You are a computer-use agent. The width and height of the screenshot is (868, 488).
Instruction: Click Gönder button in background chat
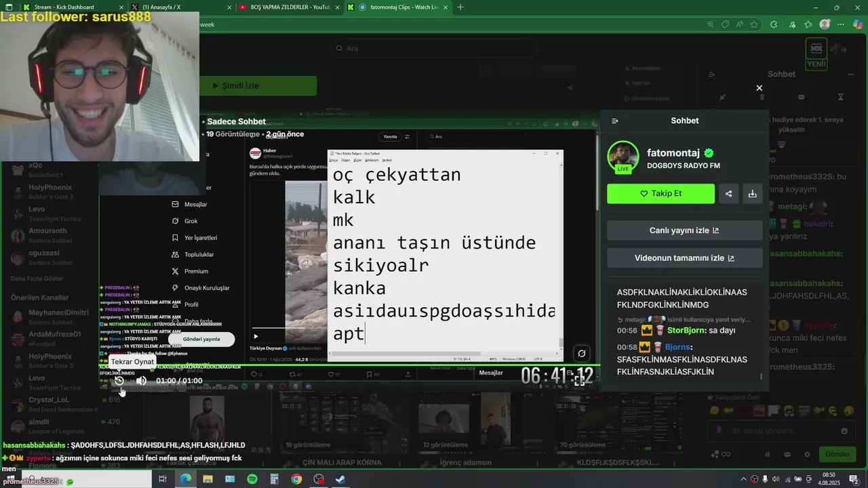837,454
